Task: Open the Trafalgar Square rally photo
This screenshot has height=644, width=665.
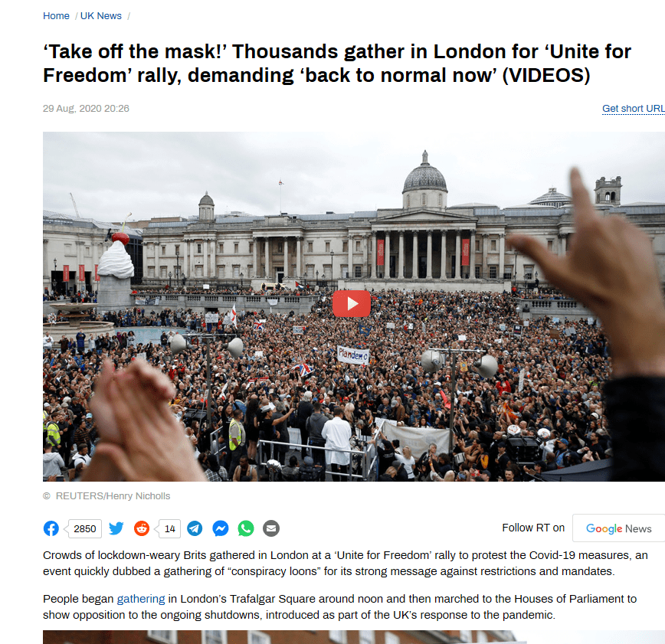Action: click(354, 306)
